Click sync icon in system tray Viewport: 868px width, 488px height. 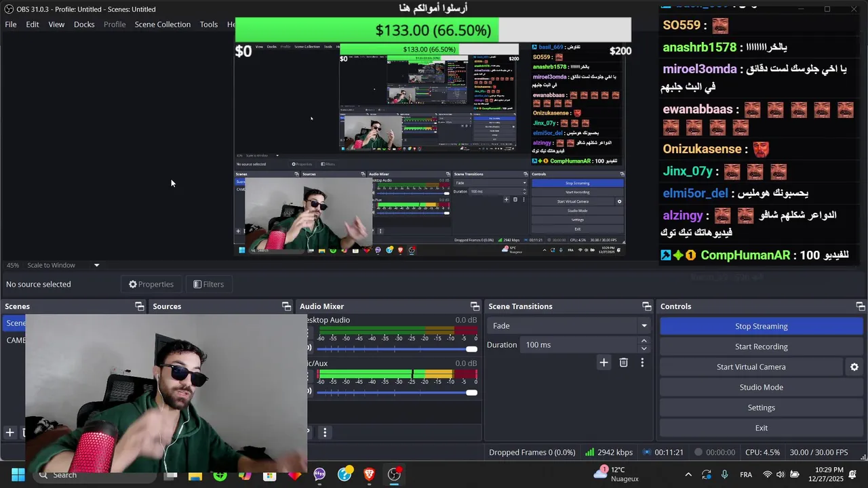click(x=707, y=474)
